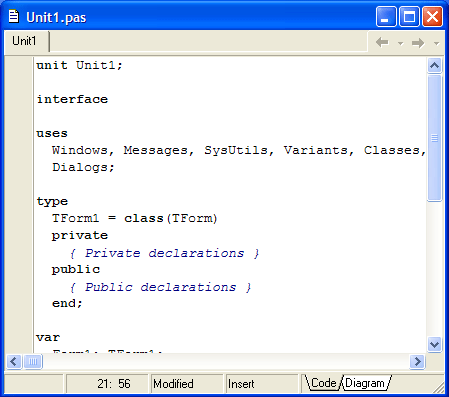Click the vertical scrollbar up arrow
The image size is (449, 397).
(x=434, y=65)
